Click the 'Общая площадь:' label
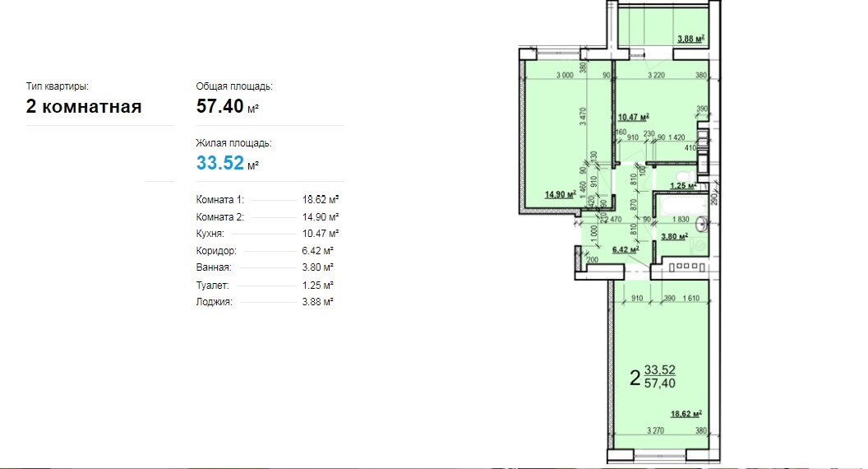The image size is (868, 469). tap(234, 86)
